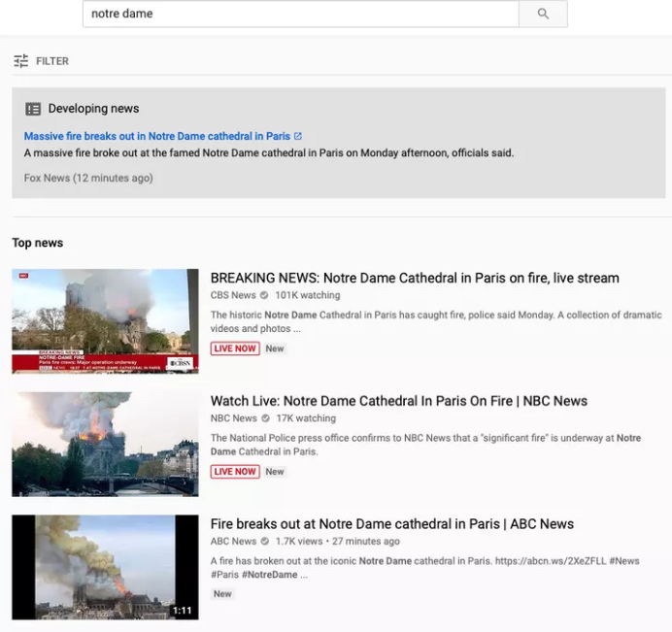Play the CBS News live stream thumbnail
The image size is (672, 632).
coord(105,320)
